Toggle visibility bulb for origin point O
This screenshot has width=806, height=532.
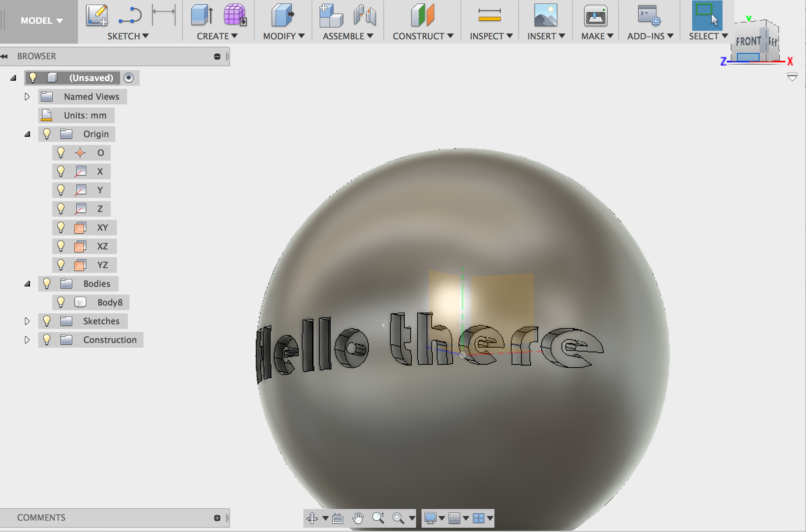click(61, 152)
